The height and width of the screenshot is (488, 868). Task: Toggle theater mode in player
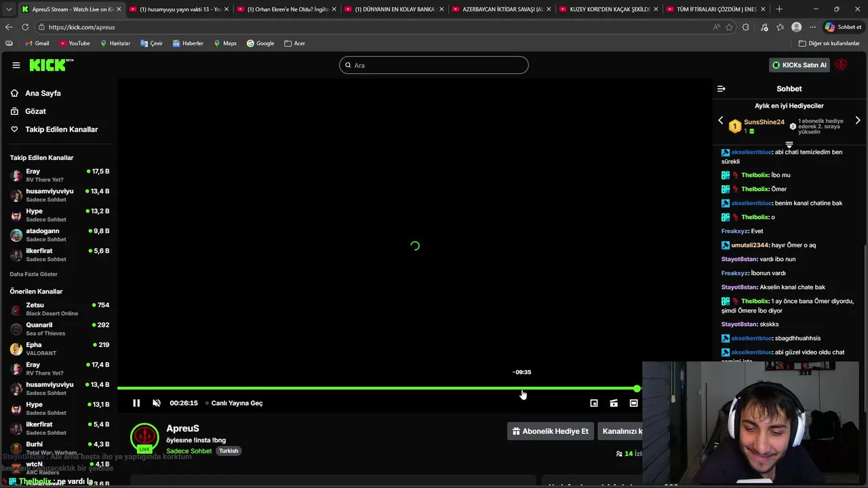click(633, 403)
